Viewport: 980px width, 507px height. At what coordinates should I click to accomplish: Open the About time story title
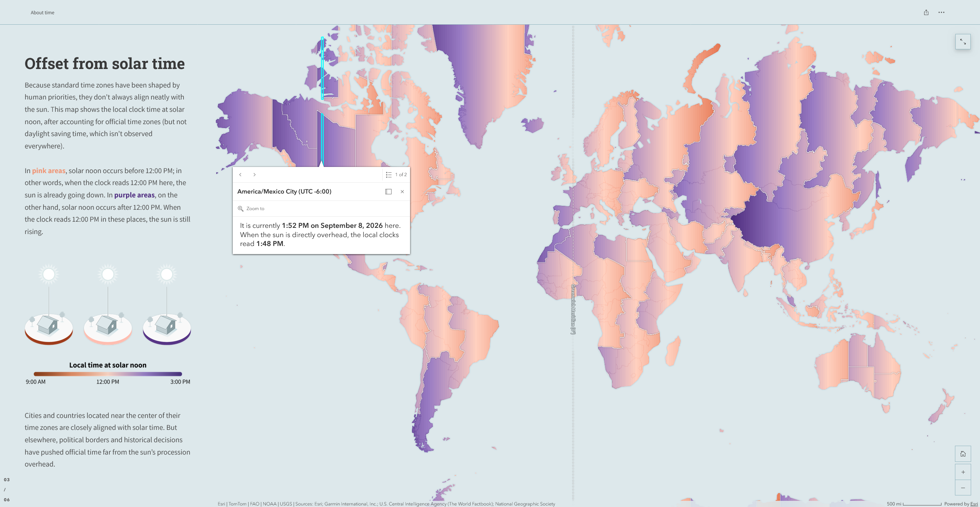click(x=42, y=13)
